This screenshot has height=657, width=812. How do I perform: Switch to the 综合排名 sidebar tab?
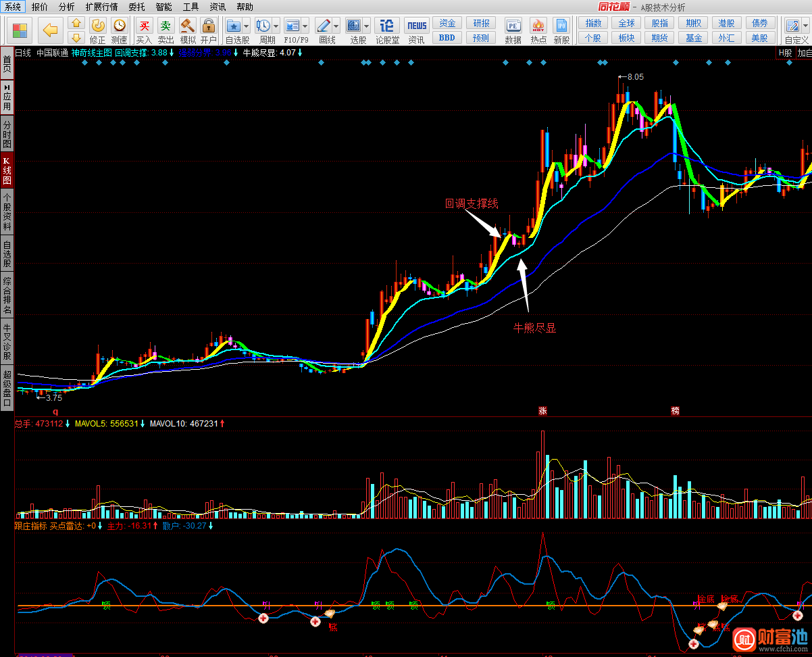[x=7, y=296]
